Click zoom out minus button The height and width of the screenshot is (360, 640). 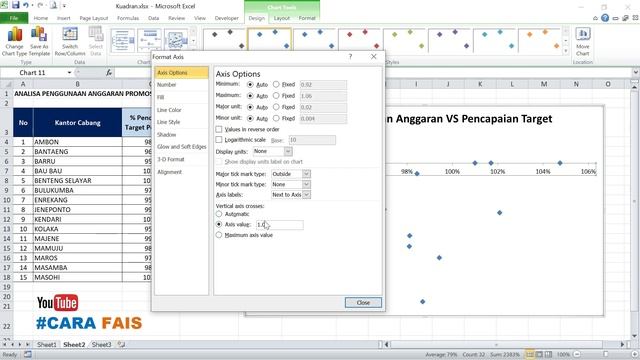[x=577, y=354]
